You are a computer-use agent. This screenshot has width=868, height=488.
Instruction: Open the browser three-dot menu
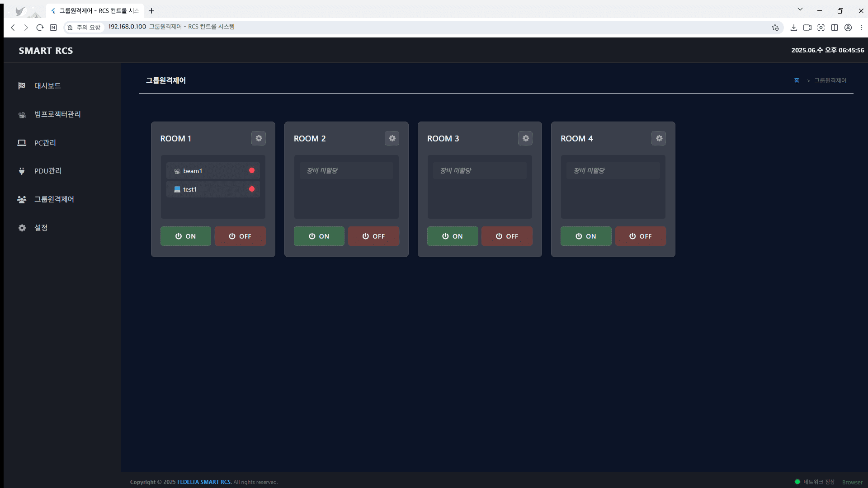pos(861,28)
